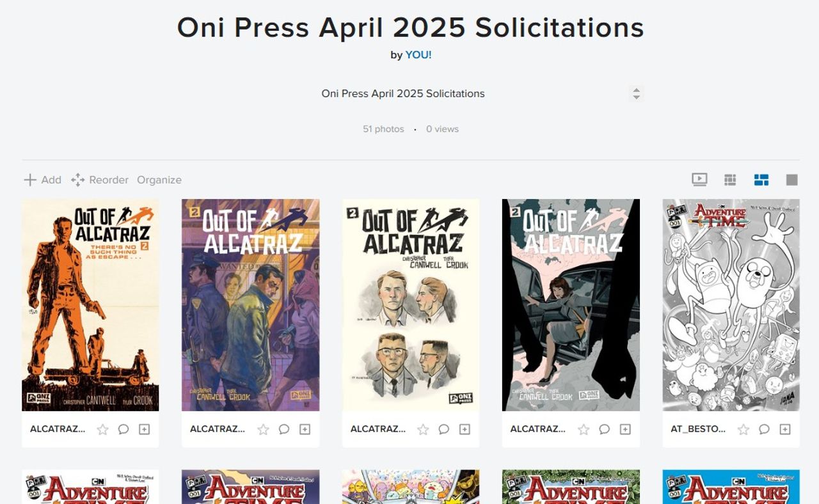Visit the YOU! profile link
This screenshot has height=504, width=819.
tap(418, 55)
